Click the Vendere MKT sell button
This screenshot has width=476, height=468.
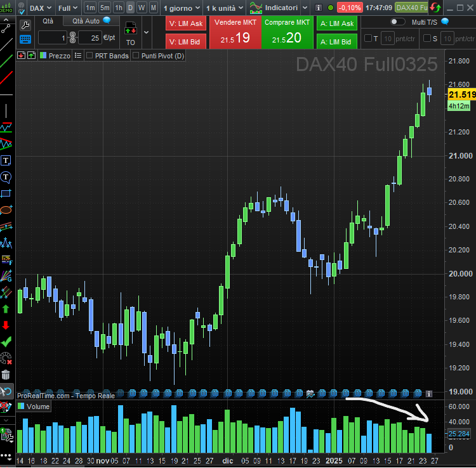tap(235, 32)
